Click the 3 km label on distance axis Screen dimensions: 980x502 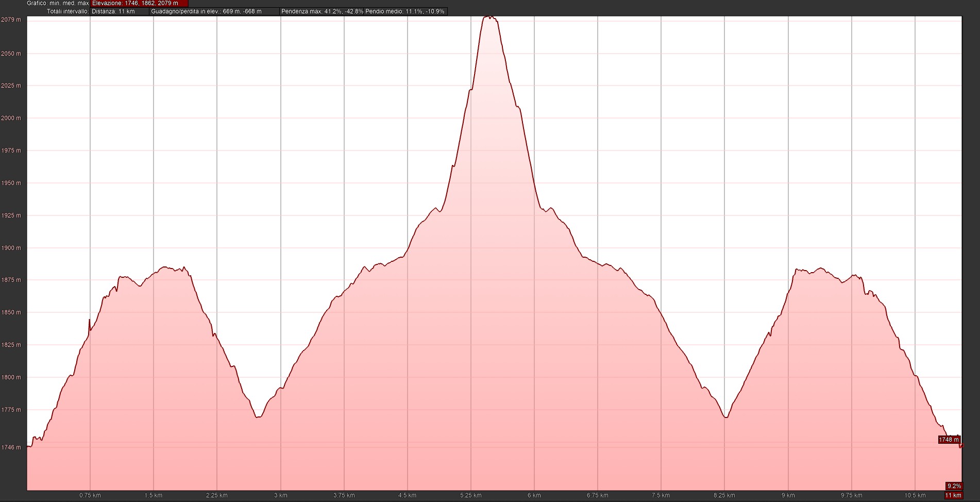point(280,495)
